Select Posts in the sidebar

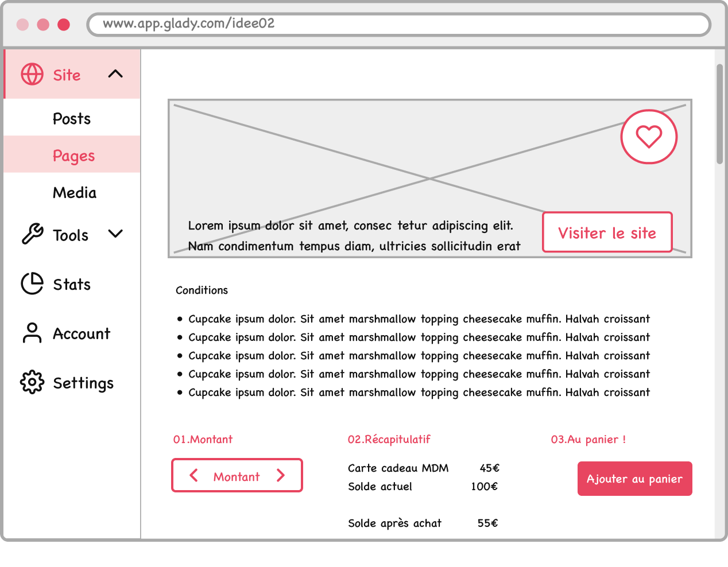pyautogui.click(x=71, y=118)
